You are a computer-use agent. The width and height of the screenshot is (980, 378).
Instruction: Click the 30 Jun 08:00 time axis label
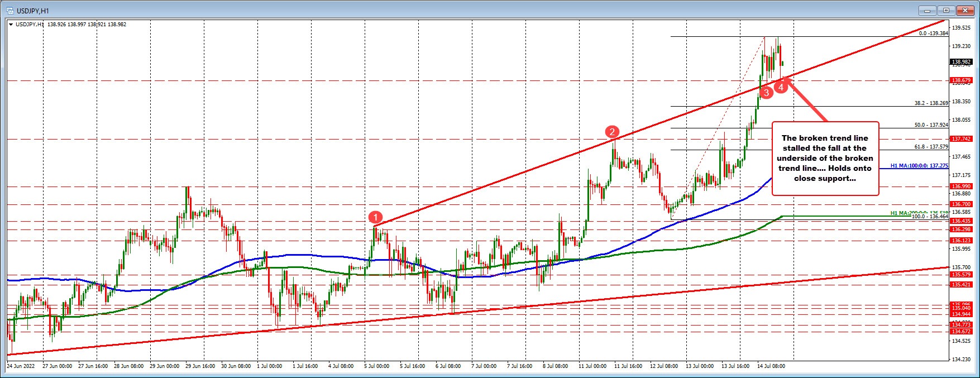click(236, 366)
